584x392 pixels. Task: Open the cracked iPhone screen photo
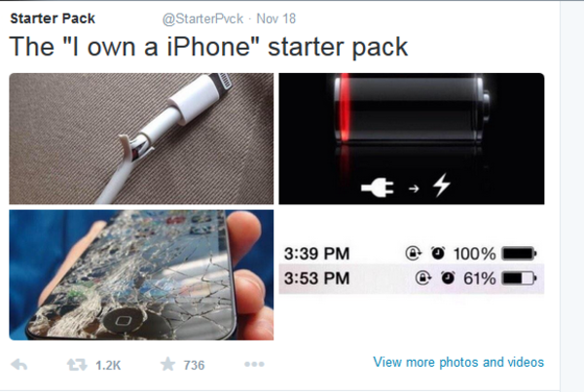tap(141, 275)
